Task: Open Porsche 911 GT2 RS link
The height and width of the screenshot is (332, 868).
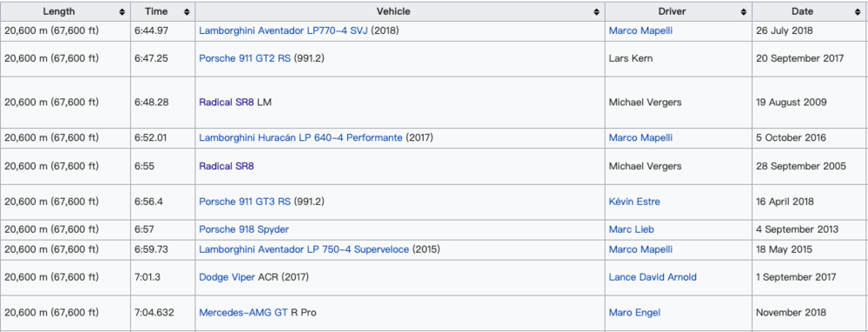Action: (x=245, y=58)
